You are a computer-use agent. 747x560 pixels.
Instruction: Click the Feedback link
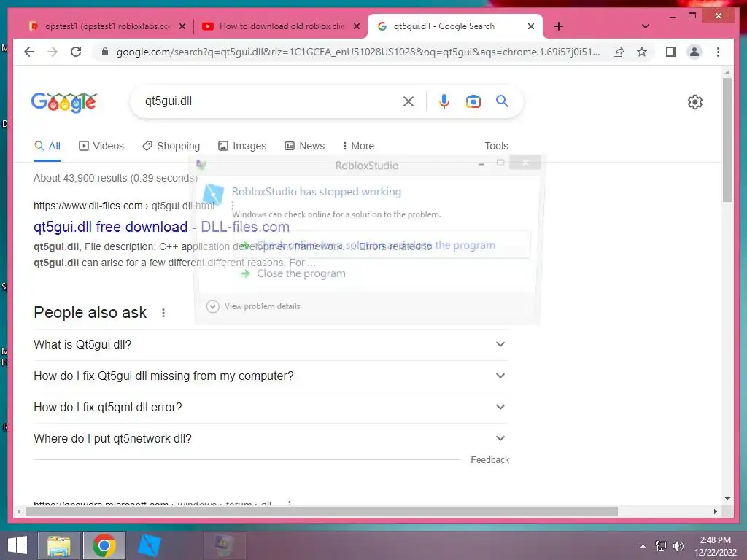[489, 460]
